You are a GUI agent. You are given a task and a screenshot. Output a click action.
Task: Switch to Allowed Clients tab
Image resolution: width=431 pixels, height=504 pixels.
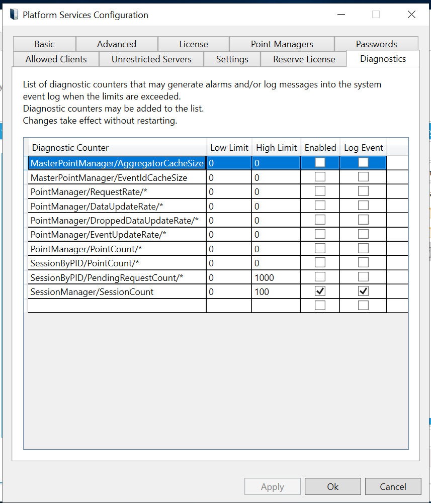point(56,59)
